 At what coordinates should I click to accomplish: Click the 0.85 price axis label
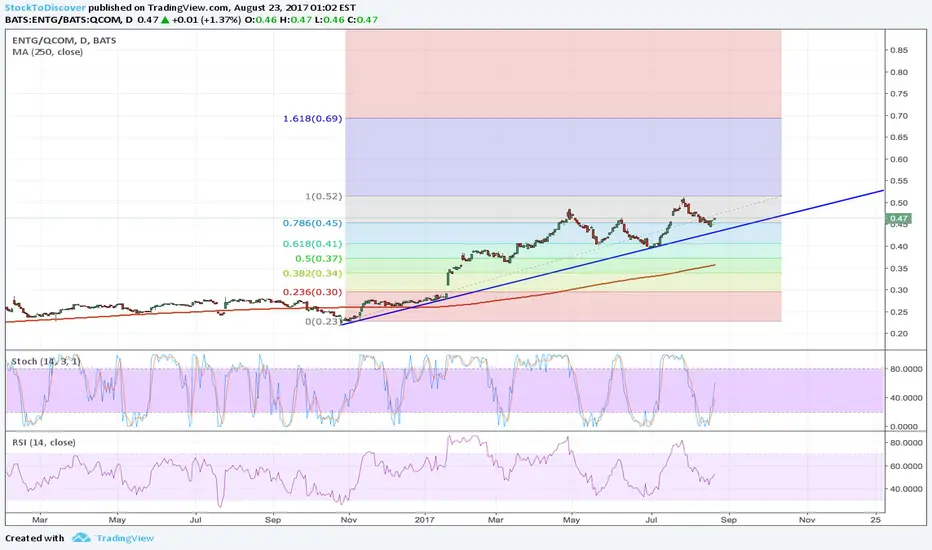899,50
